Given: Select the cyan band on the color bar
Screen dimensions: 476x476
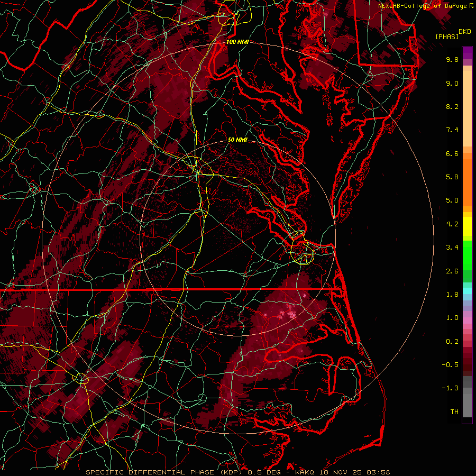Looking at the screenshot, I should click(467, 291).
